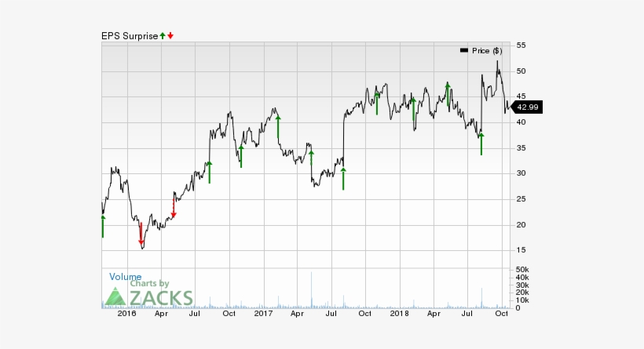
Task: Click the 15 price axis label
Action: point(521,250)
